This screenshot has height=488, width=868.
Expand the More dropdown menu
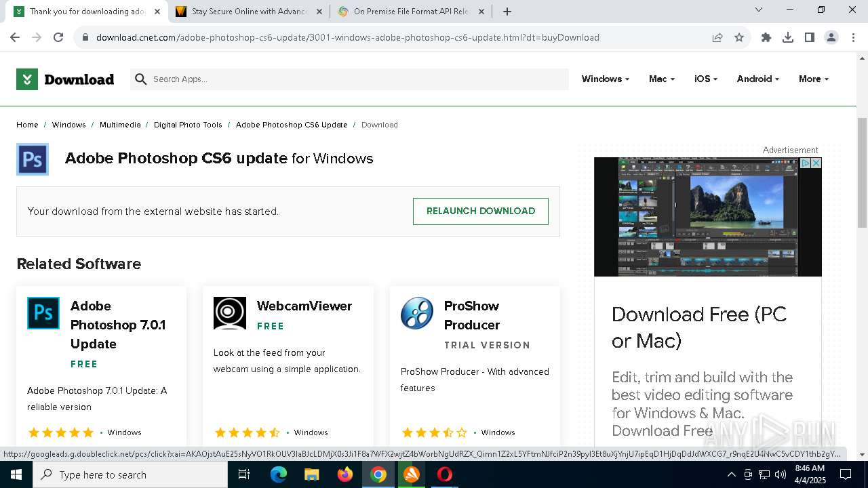[814, 79]
